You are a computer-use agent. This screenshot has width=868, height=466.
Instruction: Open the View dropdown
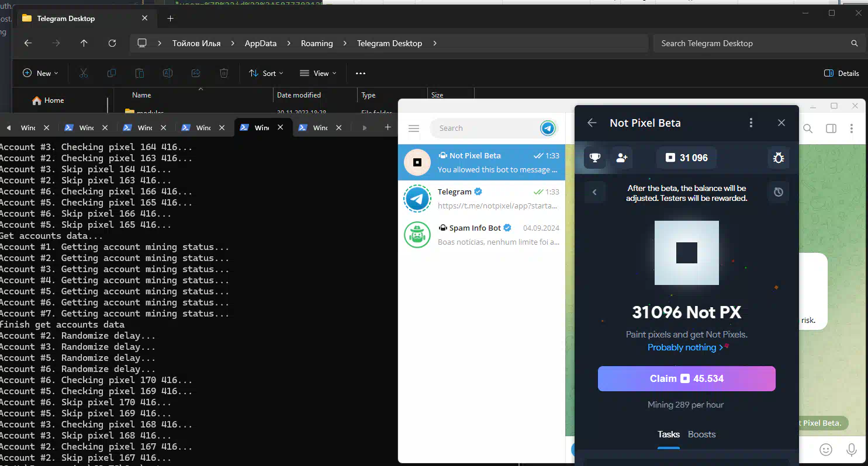click(x=318, y=73)
